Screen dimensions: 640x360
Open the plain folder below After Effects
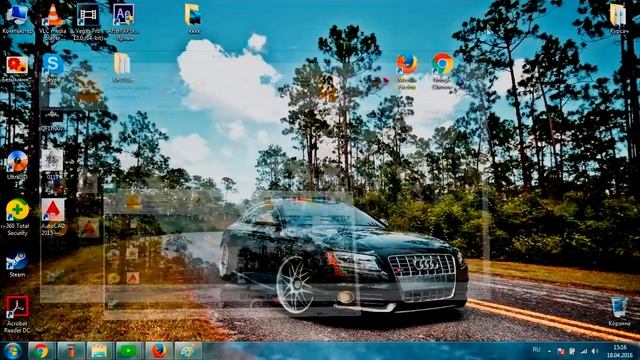122,68
